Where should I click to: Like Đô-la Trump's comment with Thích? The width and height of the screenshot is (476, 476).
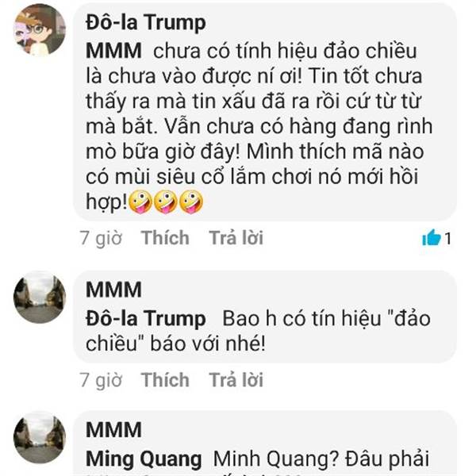165,238
